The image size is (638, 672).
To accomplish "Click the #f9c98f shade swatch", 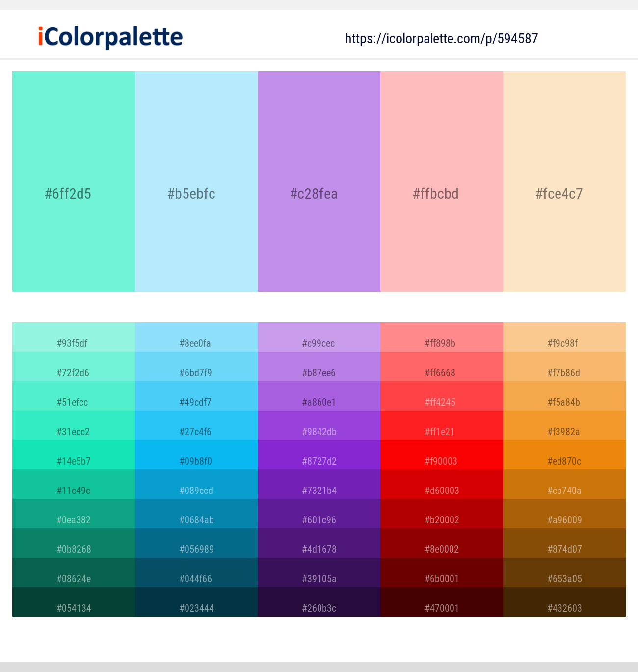I will pyautogui.click(x=564, y=343).
